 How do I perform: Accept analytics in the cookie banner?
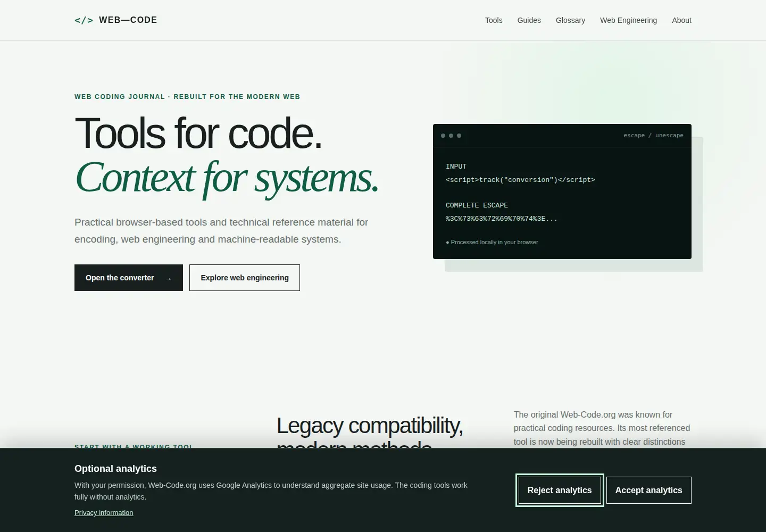point(649,490)
